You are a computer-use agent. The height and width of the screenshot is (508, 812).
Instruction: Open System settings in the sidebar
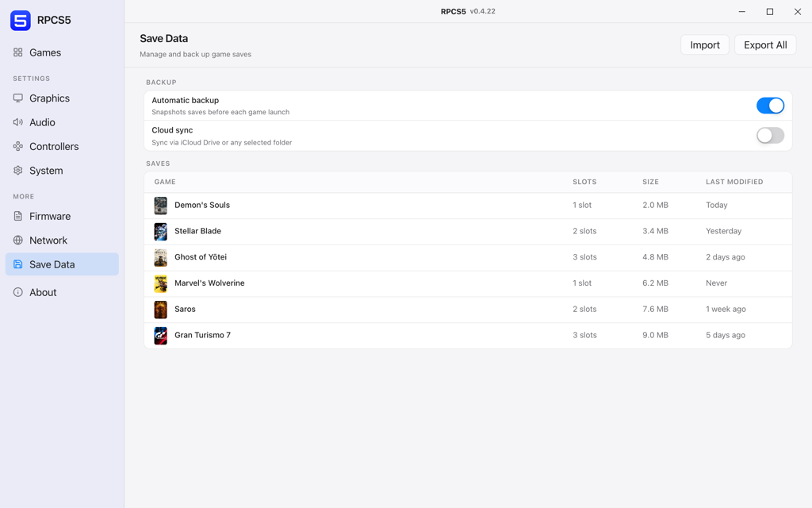pyautogui.click(x=62, y=171)
